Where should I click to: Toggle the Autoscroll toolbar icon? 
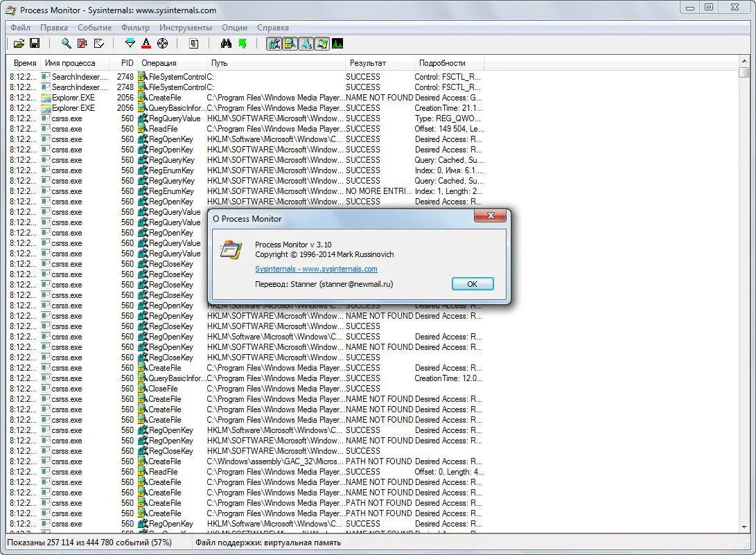(x=82, y=44)
